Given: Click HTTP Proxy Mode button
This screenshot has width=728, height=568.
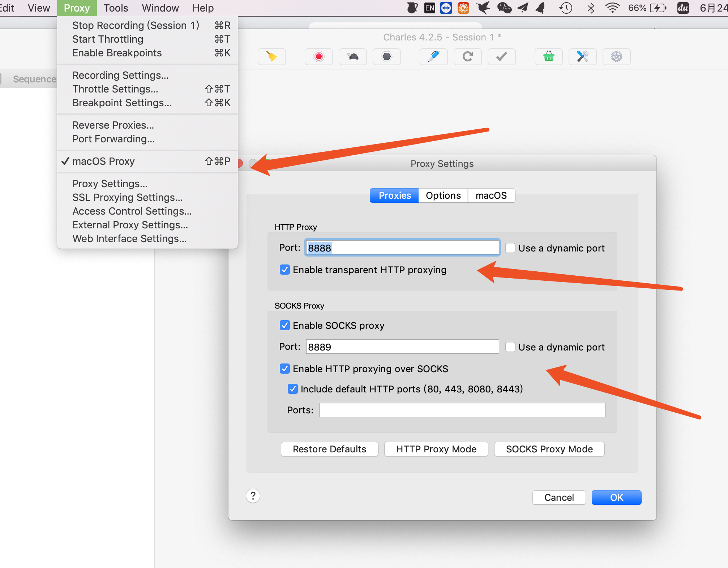Looking at the screenshot, I should (x=436, y=449).
